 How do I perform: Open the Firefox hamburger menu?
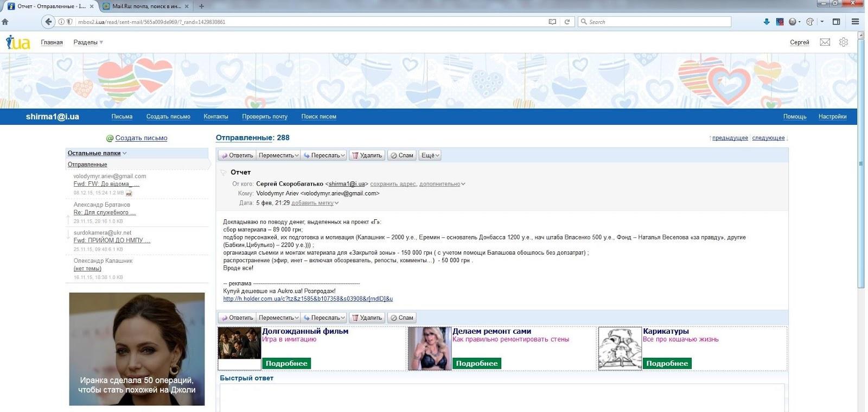click(x=855, y=22)
